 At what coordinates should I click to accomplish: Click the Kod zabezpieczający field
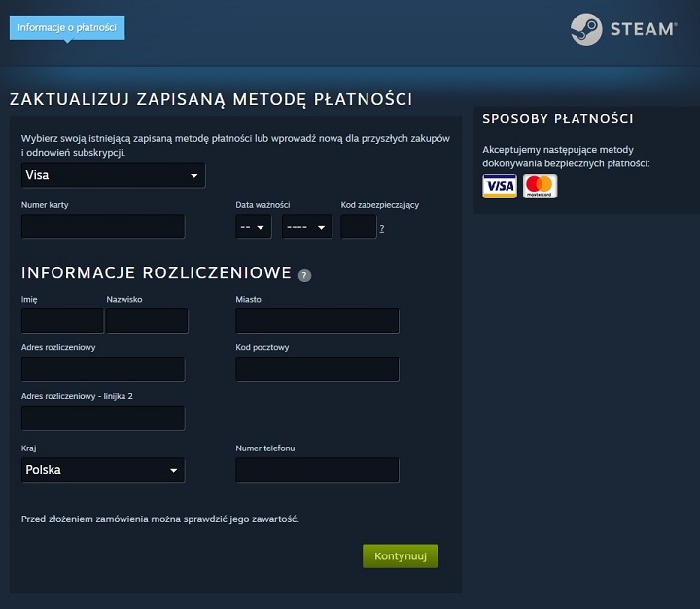[358, 228]
